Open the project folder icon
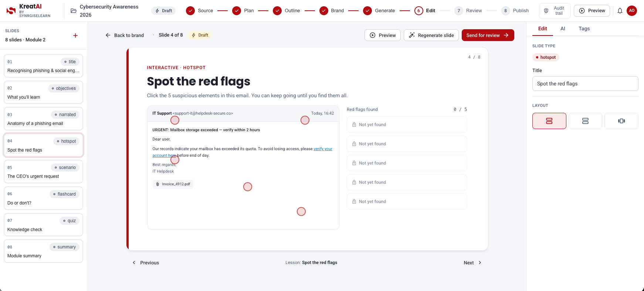The image size is (644, 291). click(74, 11)
